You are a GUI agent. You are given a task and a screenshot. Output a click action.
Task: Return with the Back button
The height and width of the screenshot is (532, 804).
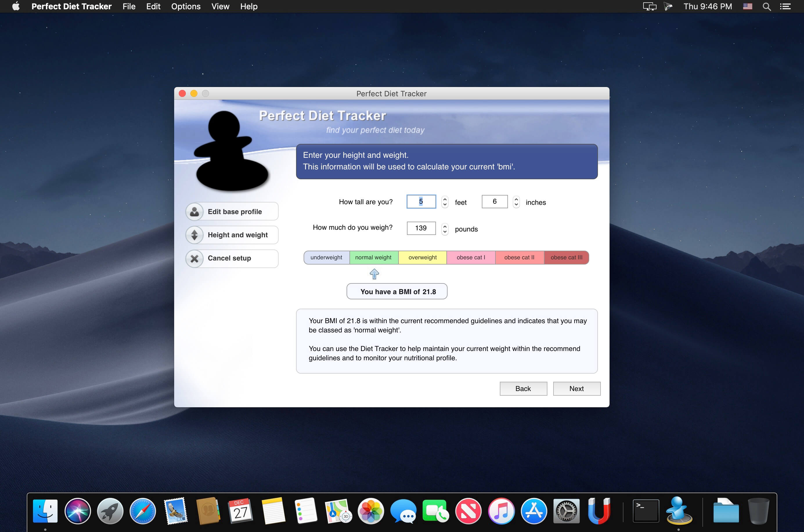pos(523,388)
